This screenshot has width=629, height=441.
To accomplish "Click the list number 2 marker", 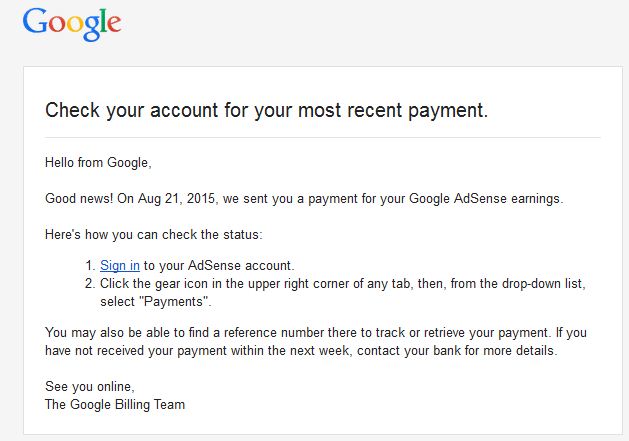I will coord(89,284).
